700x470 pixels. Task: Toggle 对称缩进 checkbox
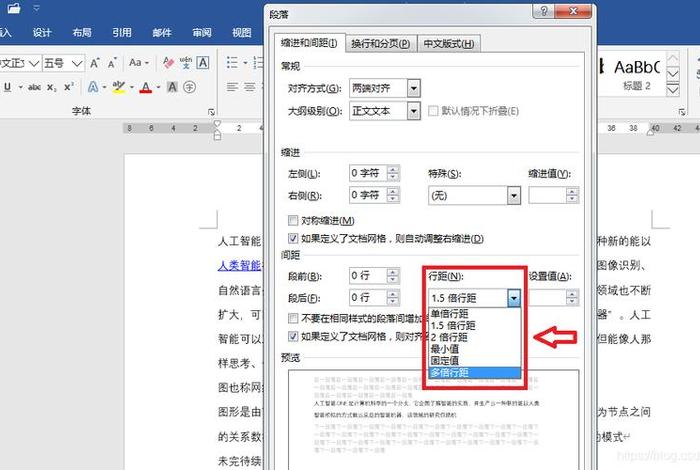click(293, 220)
